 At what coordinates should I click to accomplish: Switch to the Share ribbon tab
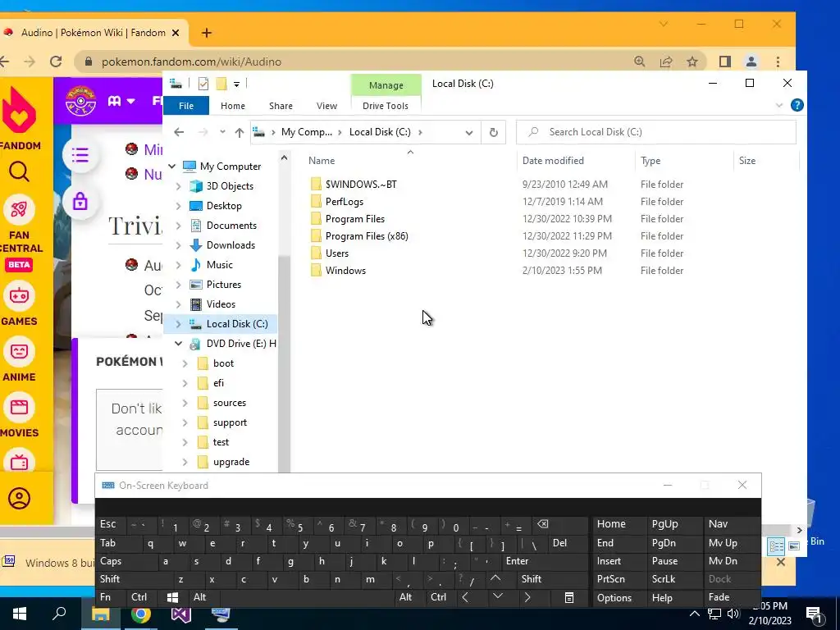[281, 106]
